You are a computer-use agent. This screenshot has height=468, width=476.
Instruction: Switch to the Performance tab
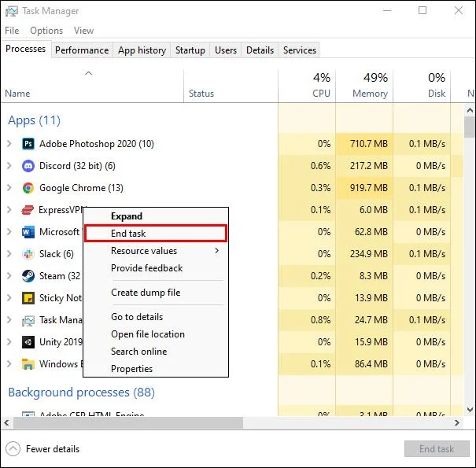coord(82,50)
